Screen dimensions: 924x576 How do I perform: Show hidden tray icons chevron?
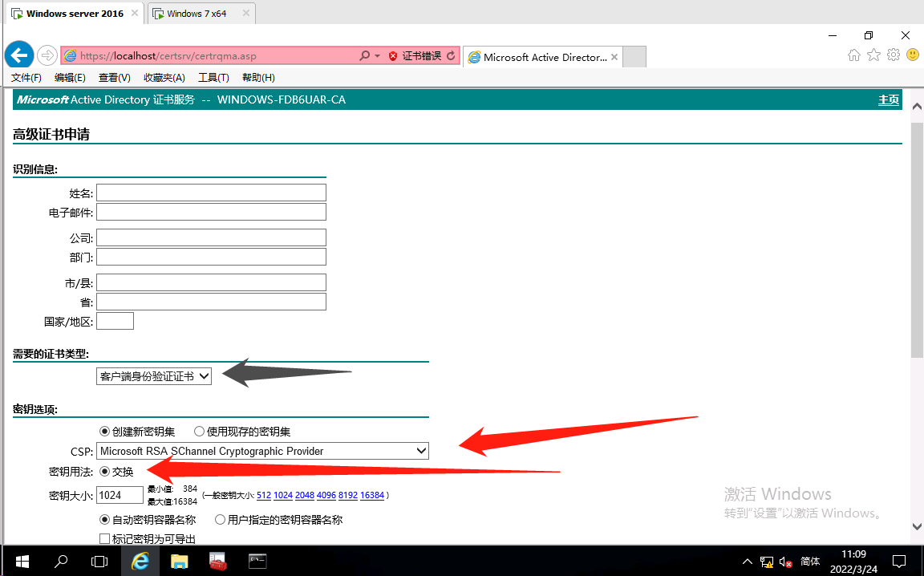click(x=747, y=562)
